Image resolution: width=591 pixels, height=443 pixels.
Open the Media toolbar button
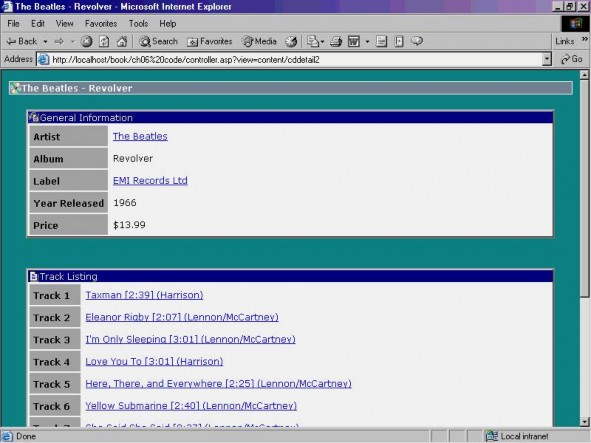[x=259, y=41]
